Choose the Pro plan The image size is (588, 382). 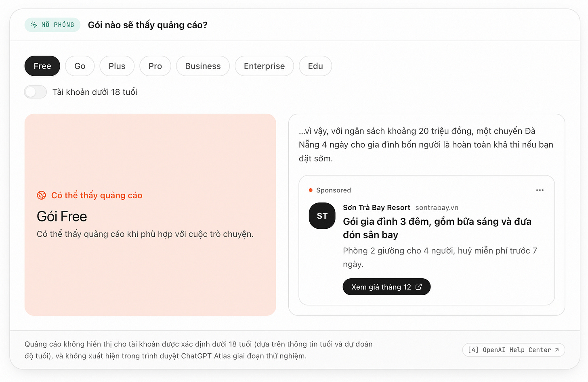point(155,66)
